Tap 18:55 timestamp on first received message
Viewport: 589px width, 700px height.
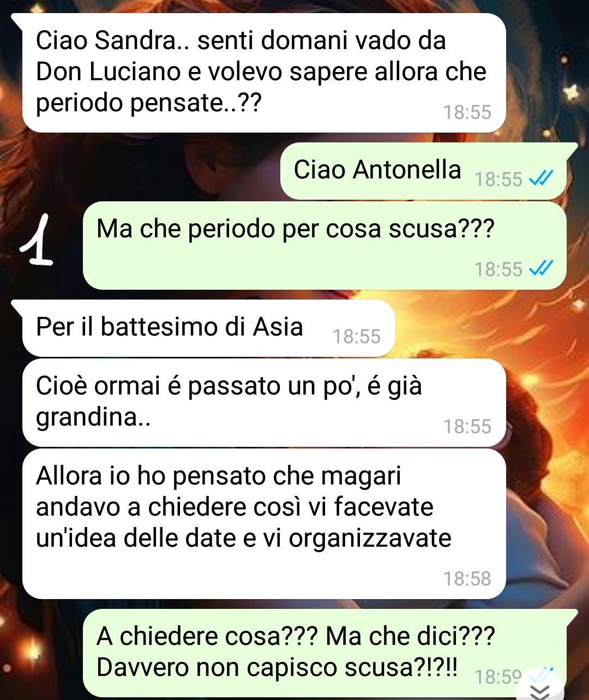[467, 112]
